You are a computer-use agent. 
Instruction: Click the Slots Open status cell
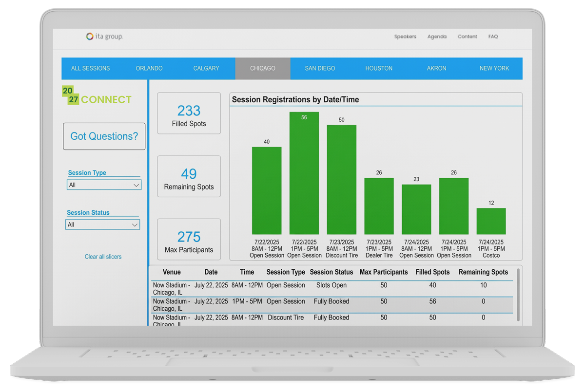pos(331,285)
